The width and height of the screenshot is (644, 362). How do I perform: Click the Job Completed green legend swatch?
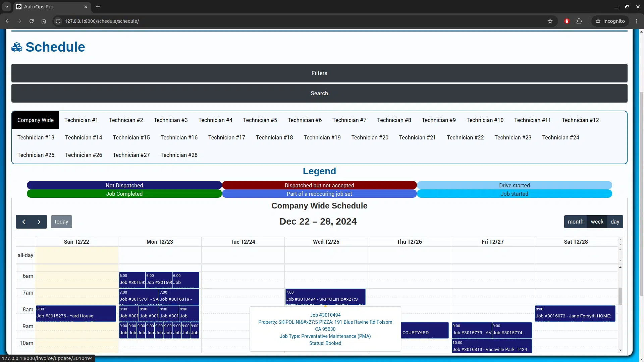click(x=124, y=194)
